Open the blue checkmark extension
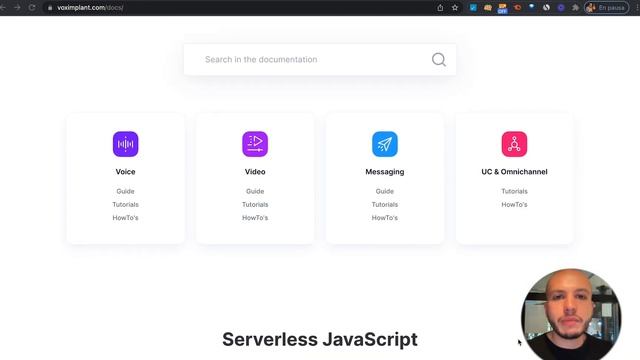This screenshot has width=640, height=360. pyautogui.click(x=473, y=7)
